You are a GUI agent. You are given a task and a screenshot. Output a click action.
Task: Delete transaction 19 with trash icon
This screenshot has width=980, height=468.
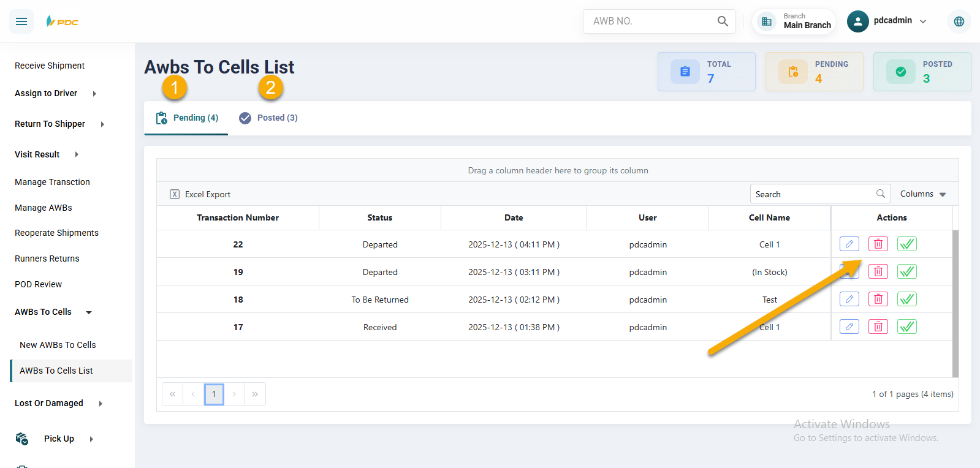click(878, 271)
